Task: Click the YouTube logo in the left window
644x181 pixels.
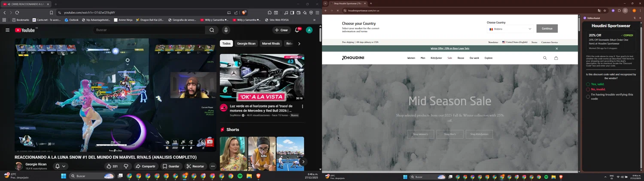Action: coord(25,30)
